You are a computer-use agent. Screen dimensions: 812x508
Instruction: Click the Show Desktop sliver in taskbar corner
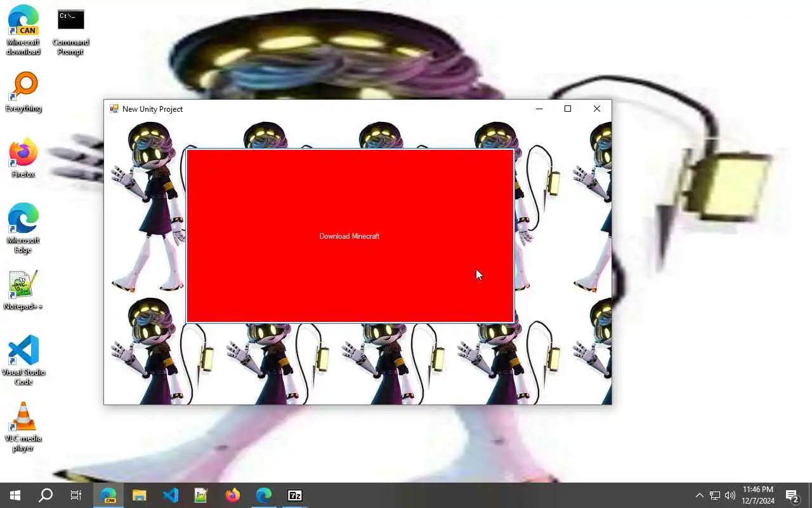(x=810, y=495)
